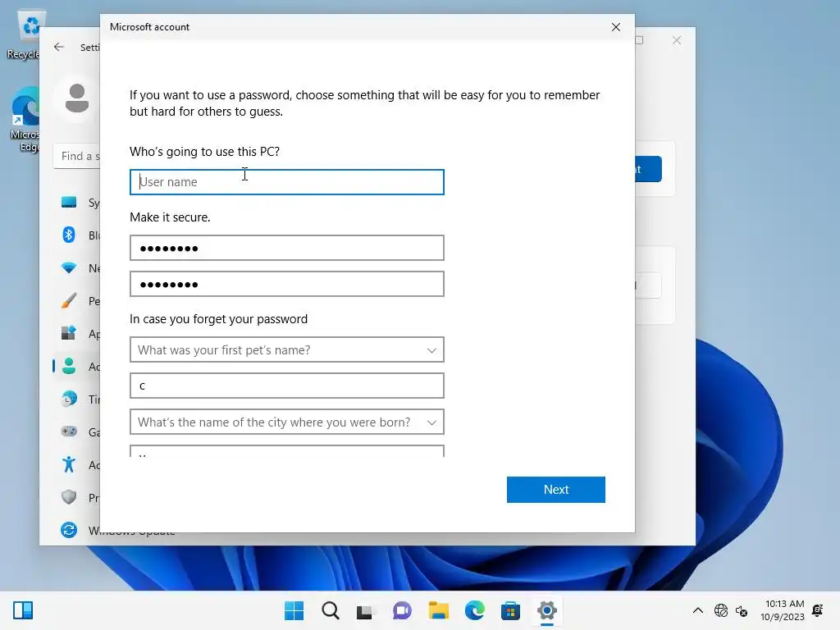Click the blue button in Settings window
This screenshot has width=840, height=630.
[x=648, y=169]
